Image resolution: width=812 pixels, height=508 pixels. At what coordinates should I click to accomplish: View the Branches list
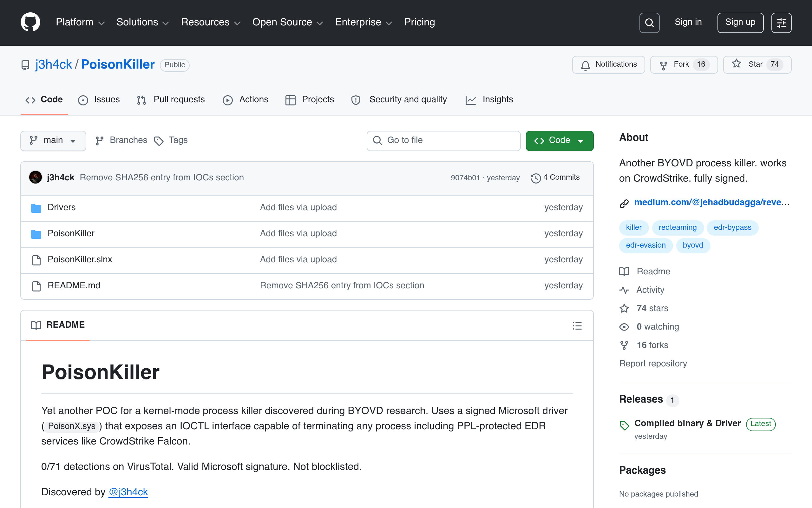(121, 140)
